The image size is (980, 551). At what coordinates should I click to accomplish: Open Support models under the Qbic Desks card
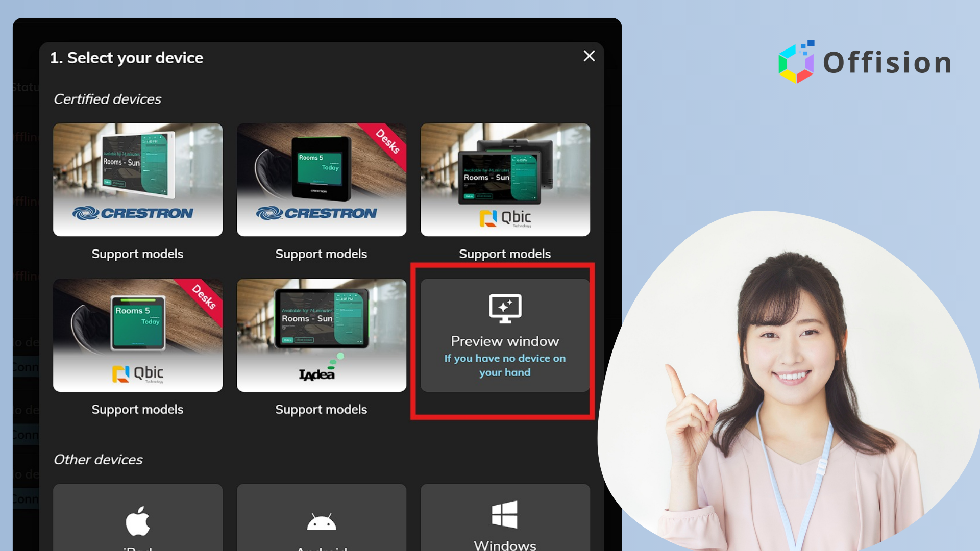pos(137,409)
